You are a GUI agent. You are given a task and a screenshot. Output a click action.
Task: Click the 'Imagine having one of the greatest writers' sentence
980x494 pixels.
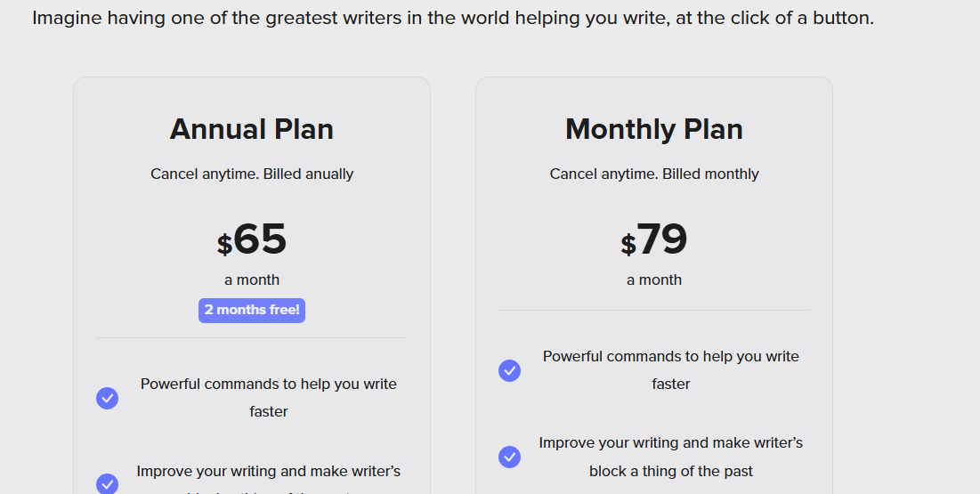point(453,18)
